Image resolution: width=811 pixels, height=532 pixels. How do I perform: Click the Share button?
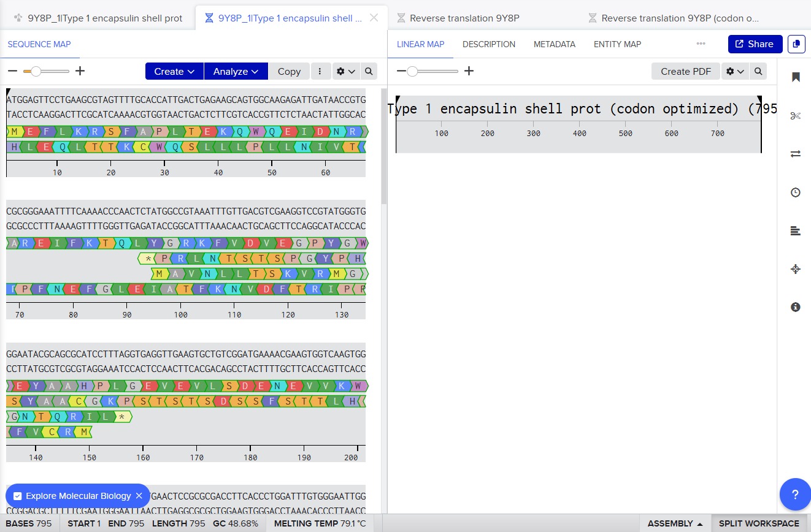[755, 44]
